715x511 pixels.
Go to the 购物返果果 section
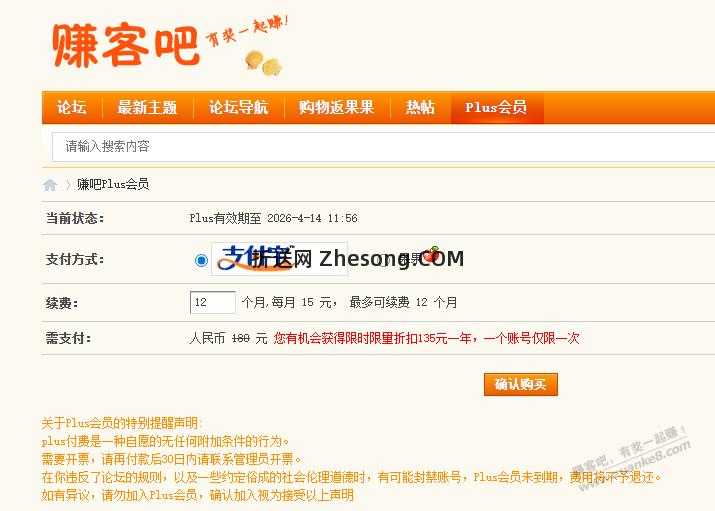(337, 108)
